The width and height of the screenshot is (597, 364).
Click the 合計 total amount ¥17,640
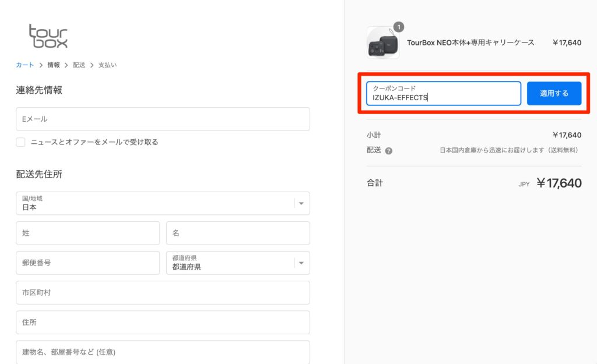[x=559, y=183]
